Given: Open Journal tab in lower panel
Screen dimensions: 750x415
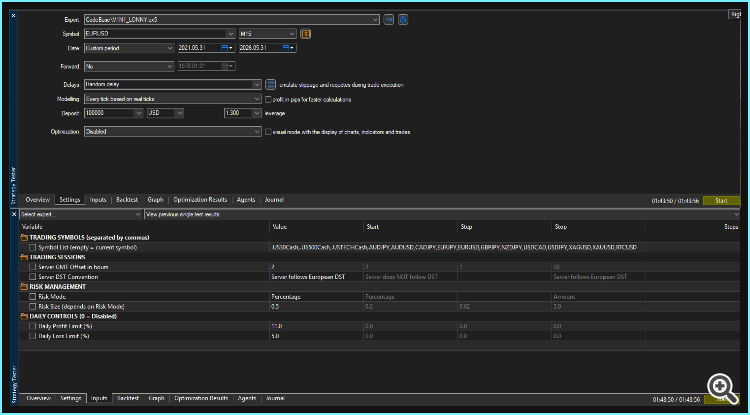Looking at the screenshot, I should click(275, 398).
